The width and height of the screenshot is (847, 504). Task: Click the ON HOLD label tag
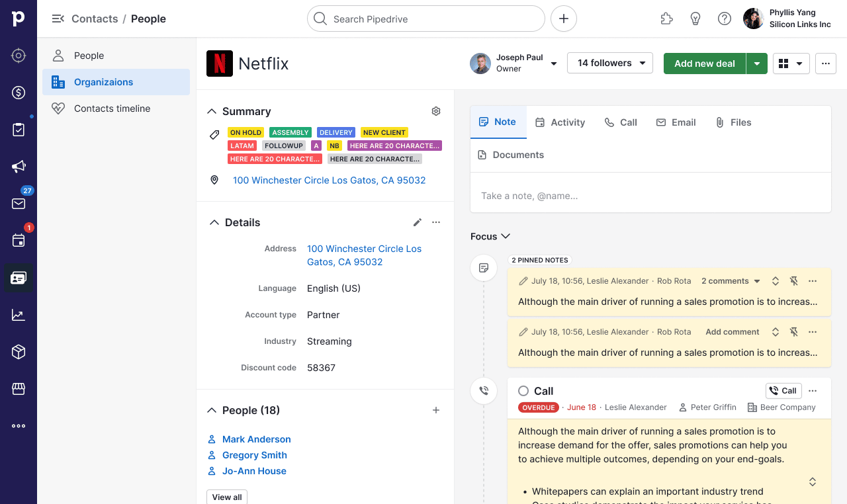coord(245,132)
